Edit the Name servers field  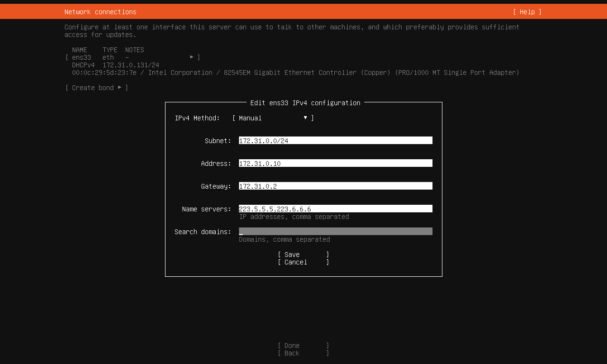(335, 209)
